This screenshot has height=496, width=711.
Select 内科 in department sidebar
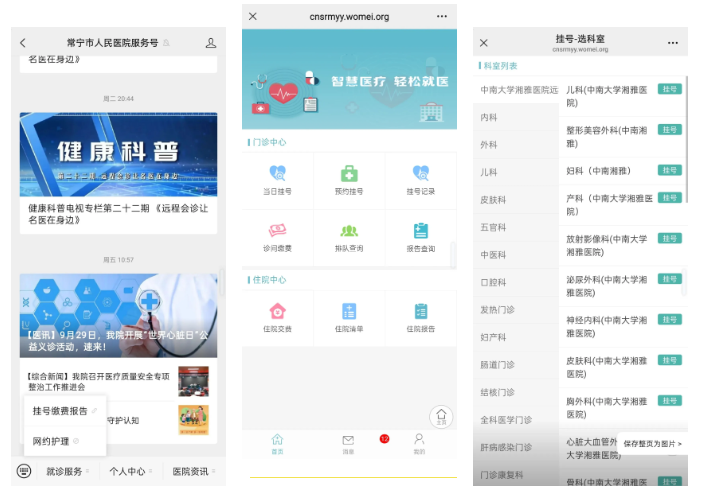[x=490, y=117]
